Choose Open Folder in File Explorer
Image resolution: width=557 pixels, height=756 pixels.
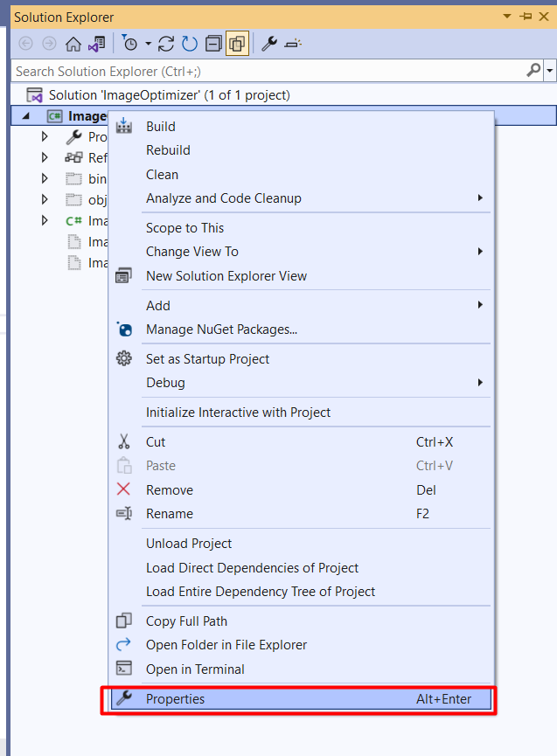(302, 645)
